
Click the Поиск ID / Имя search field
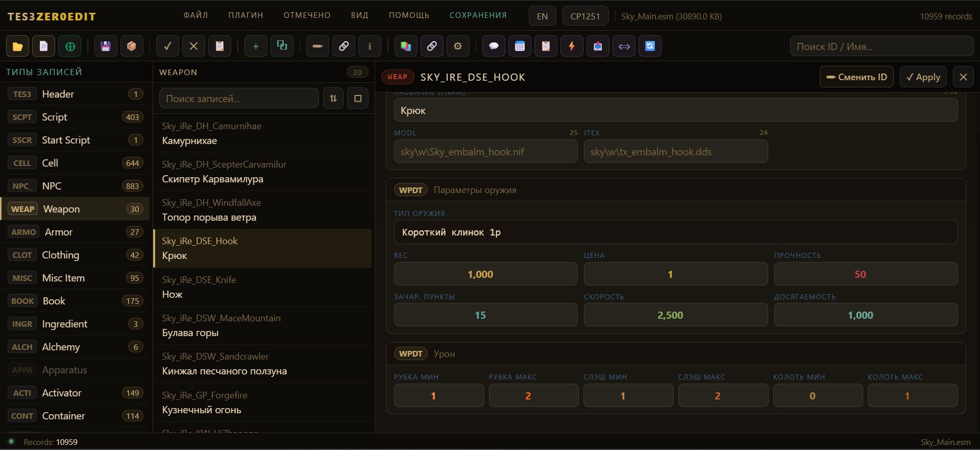click(x=881, y=46)
